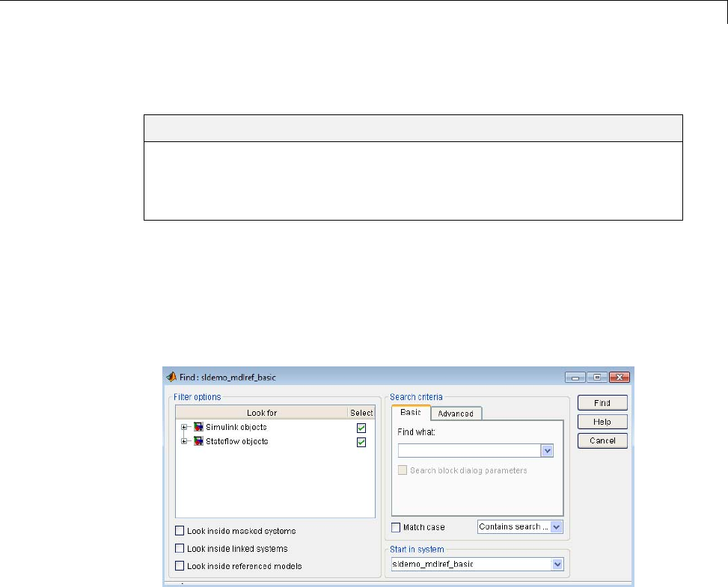Select the Simulink objects row
The width and height of the screenshot is (728, 587).
[x=275, y=428]
